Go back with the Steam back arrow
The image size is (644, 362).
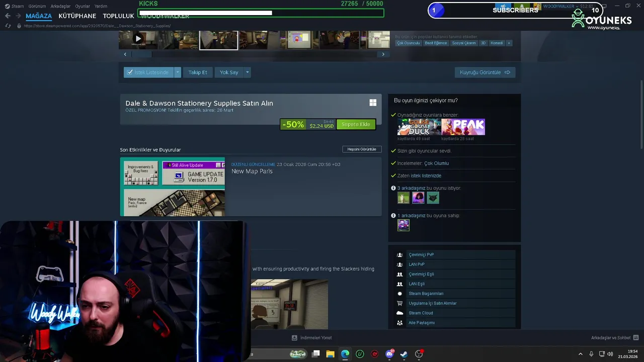pos(8,16)
